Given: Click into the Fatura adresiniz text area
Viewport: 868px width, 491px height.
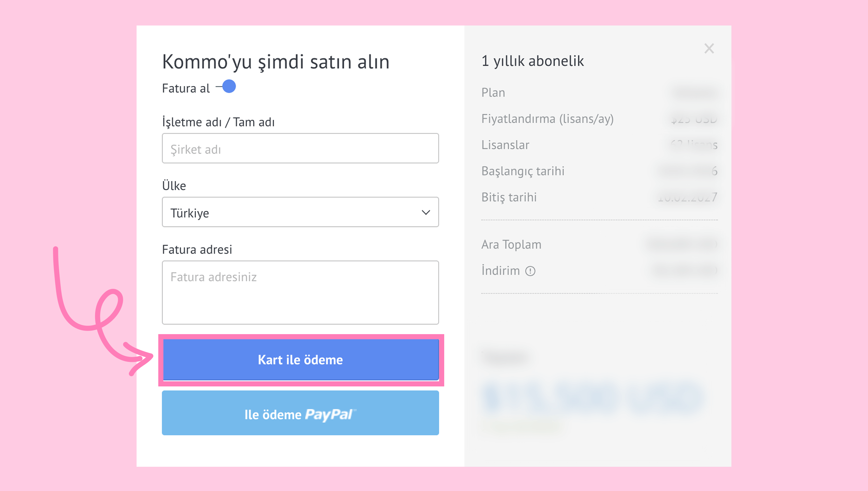Looking at the screenshot, I should (300, 292).
